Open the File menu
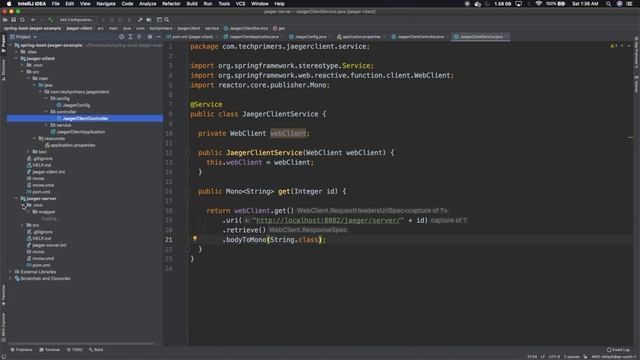The height and width of the screenshot is (360, 640). tap(56, 4)
